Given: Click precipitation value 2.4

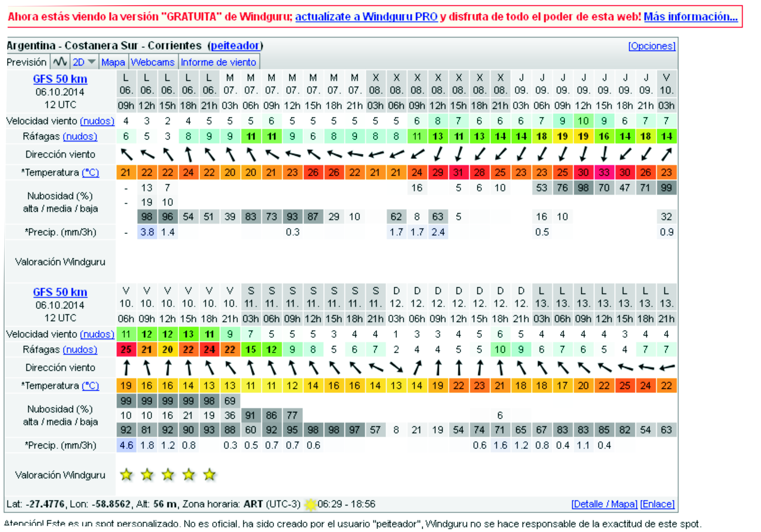Looking at the screenshot, I should [438, 232].
